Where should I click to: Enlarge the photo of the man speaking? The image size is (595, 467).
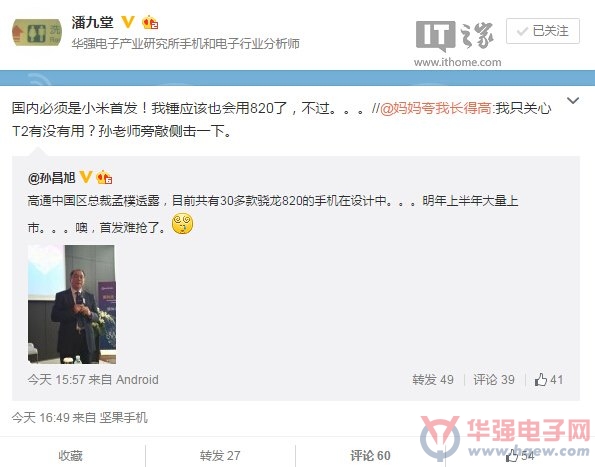72,304
